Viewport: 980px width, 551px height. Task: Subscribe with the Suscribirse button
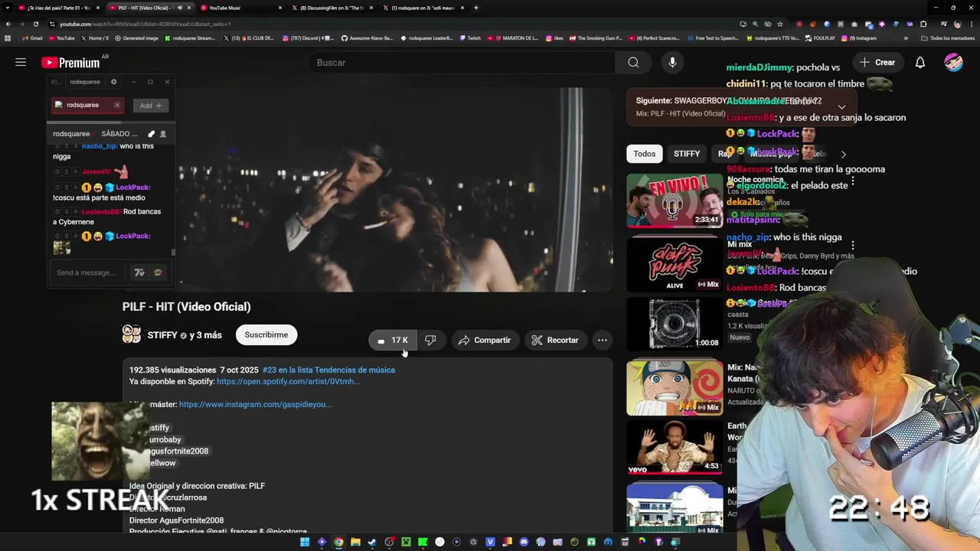tap(266, 334)
